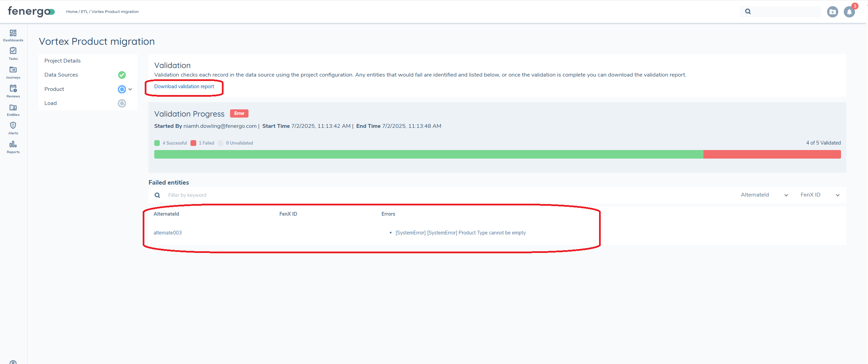Expand the Product step chevron
The height and width of the screenshot is (364, 868).
(x=130, y=89)
